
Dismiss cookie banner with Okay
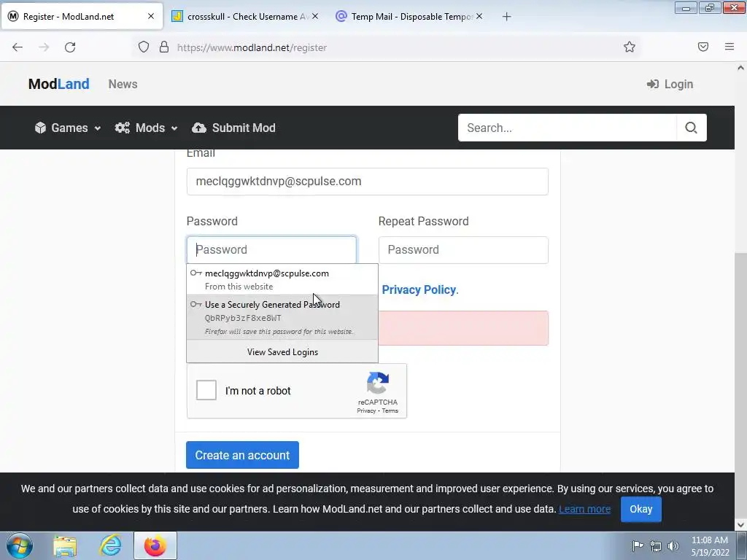coord(640,509)
